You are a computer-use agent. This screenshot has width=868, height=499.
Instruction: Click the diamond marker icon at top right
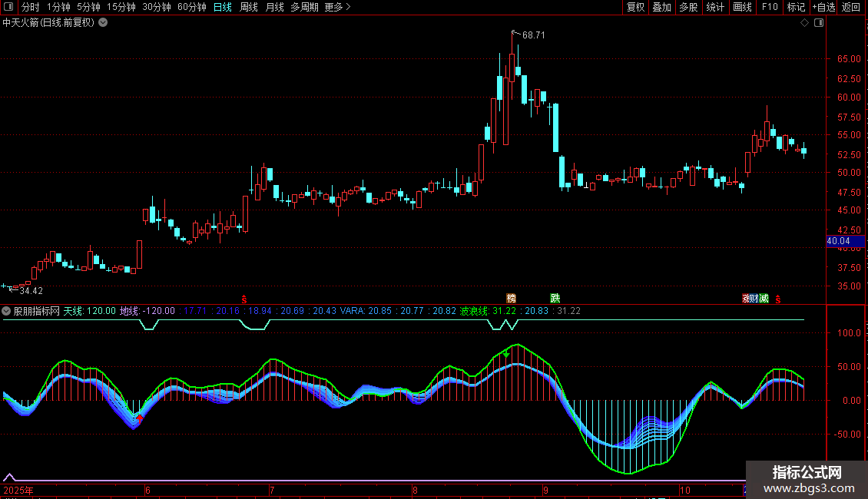[804, 23]
